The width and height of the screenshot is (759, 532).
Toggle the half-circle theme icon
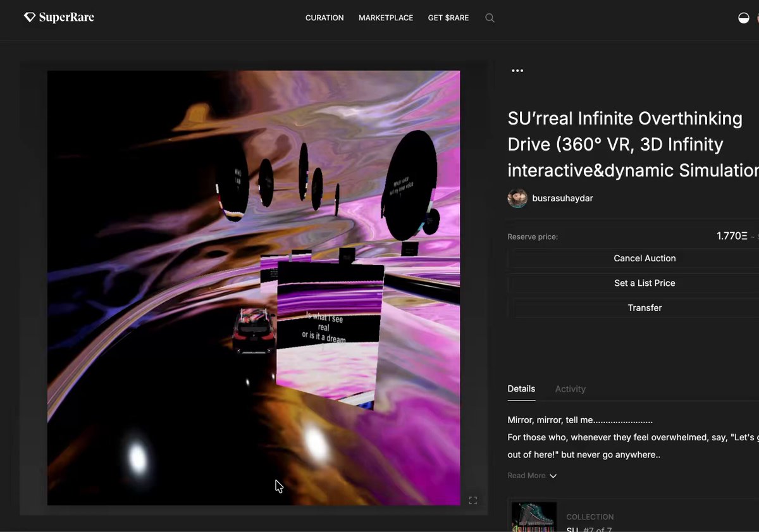[x=744, y=18]
